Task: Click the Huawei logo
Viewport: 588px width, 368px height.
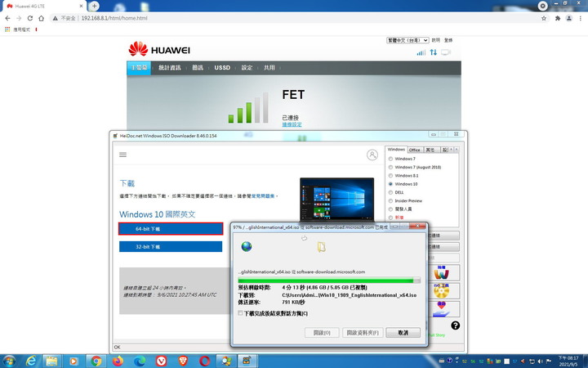Action: pyautogui.click(x=159, y=50)
